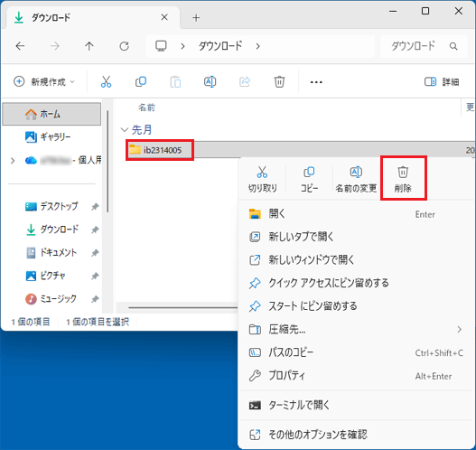Select the ib2314005 folder

pyautogui.click(x=160, y=150)
